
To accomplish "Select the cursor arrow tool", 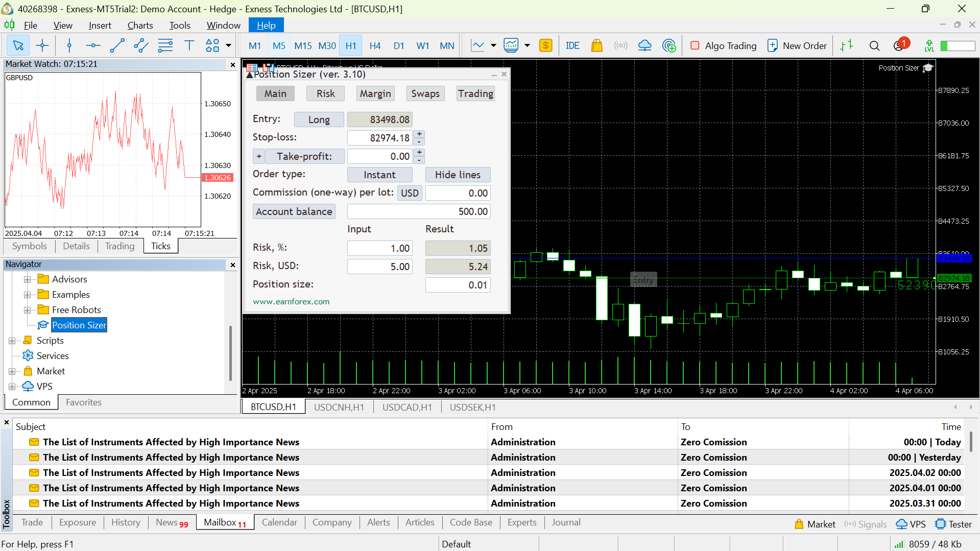I will click(18, 46).
